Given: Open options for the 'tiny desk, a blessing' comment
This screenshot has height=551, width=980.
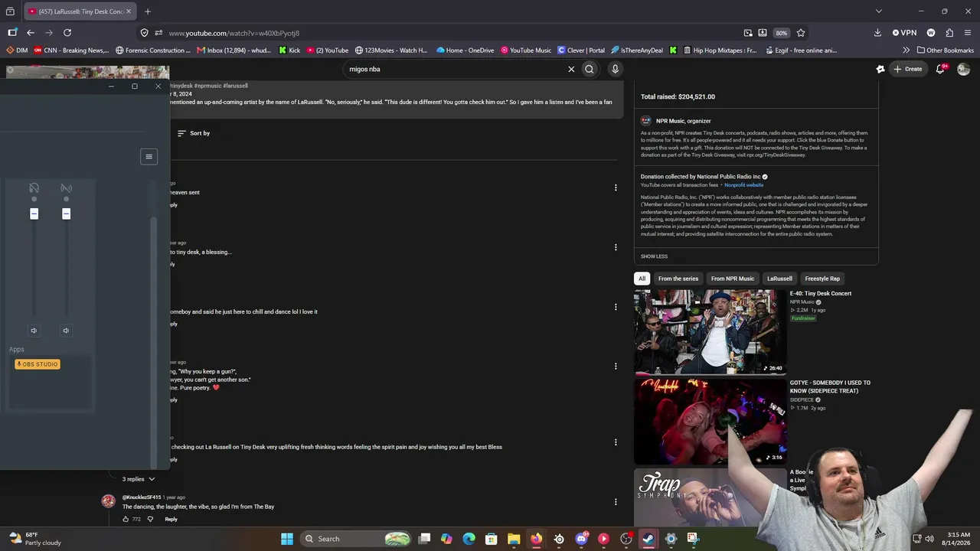Looking at the screenshot, I should 616,247.
